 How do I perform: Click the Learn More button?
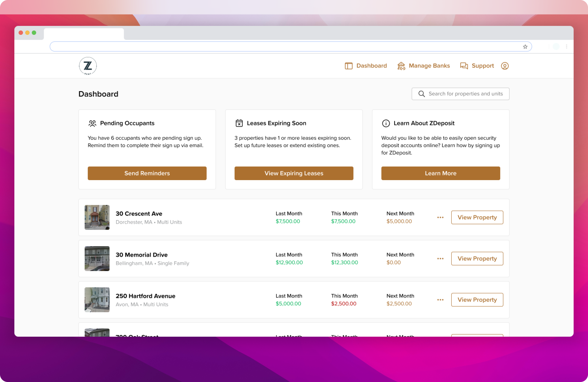pyautogui.click(x=441, y=173)
